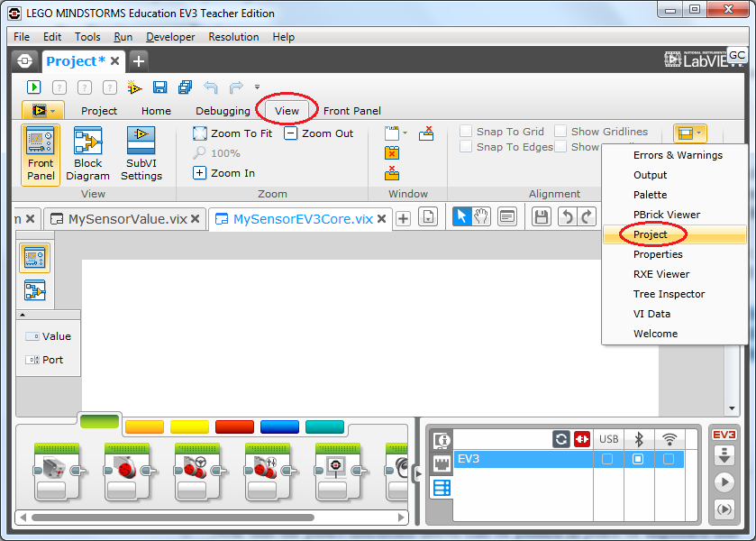Image resolution: width=756 pixels, height=541 pixels.
Task: Enable the Snap To Grid checkbox
Action: click(x=466, y=132)
